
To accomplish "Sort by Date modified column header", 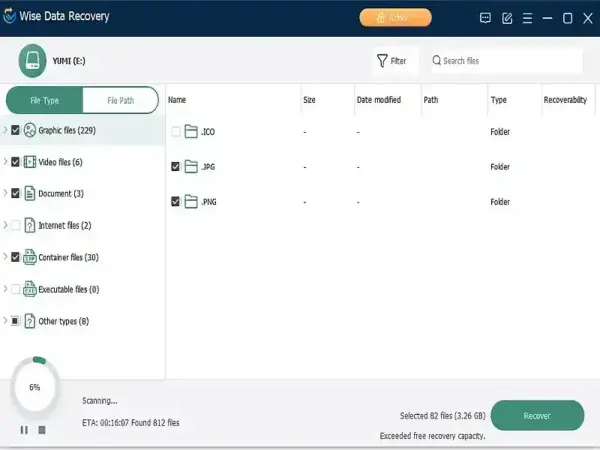I will [379, 100].
